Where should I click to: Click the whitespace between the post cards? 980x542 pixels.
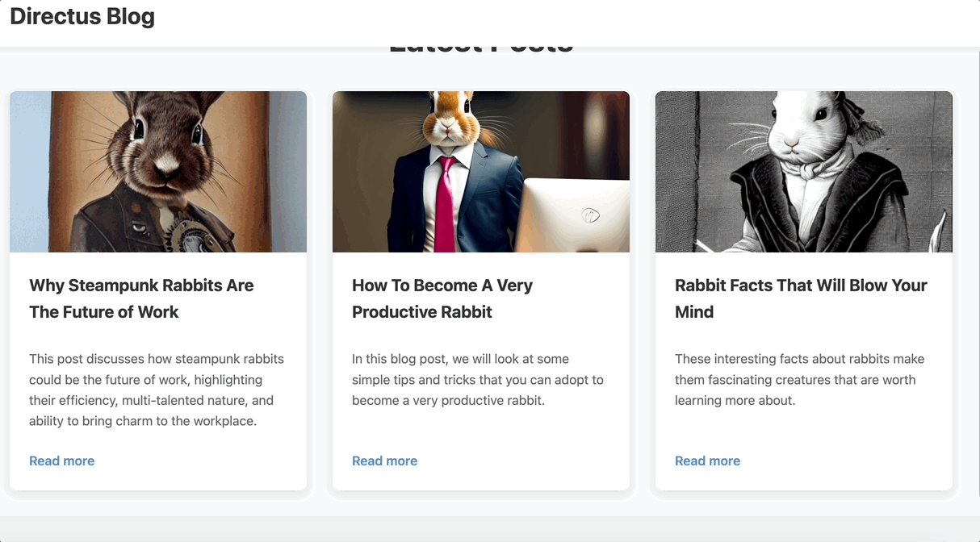pos(320,292)
